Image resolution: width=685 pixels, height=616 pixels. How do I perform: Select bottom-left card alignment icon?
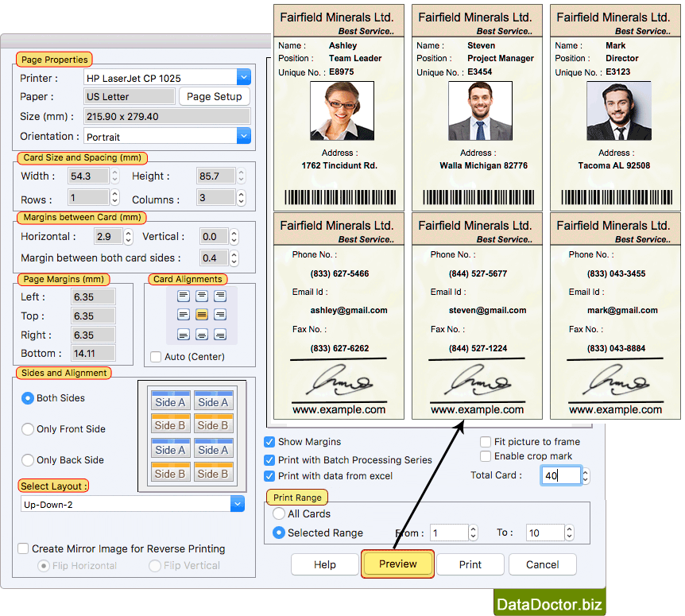pos(184,335)
